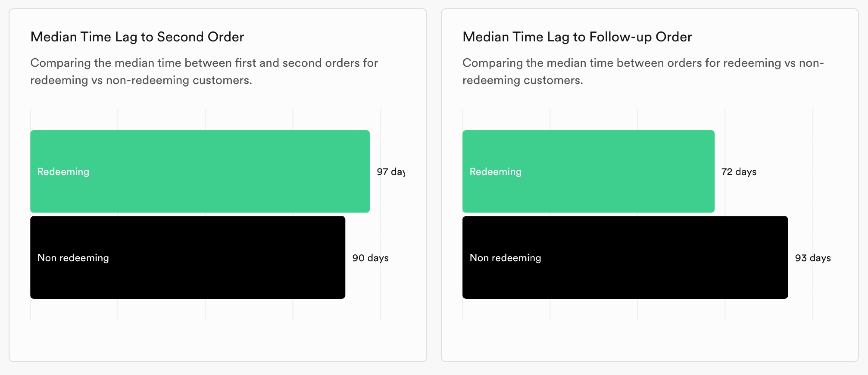Click the '90 days' value label

(x=370, y=258)
